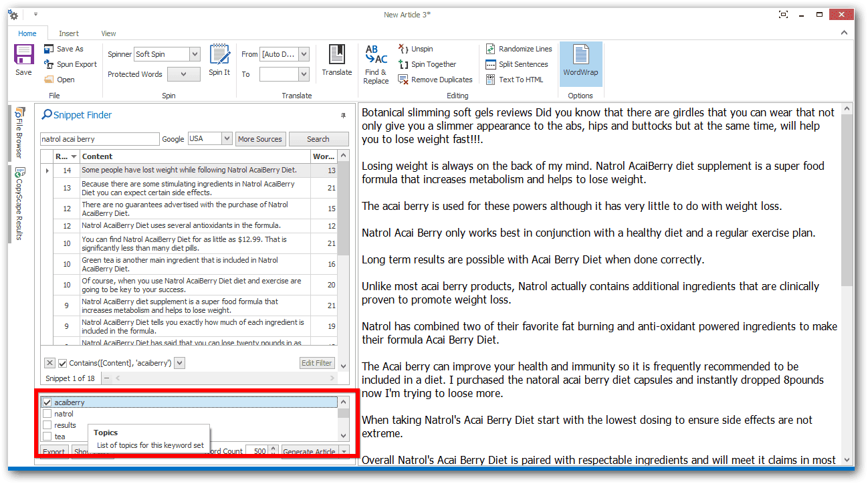Click the keyword search input field
Viewport: 868px width, 484px height.
point(100,139)
